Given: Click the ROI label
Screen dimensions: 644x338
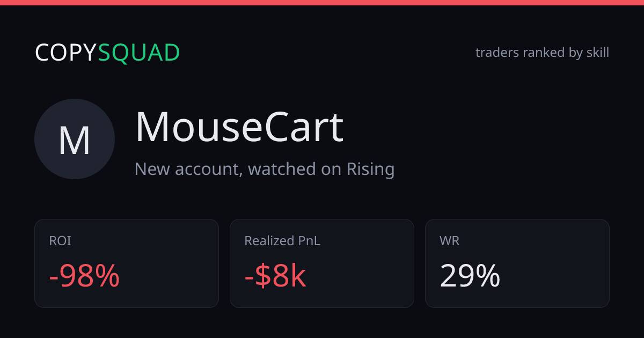Looking at the screenshot, I should coord(60,241).
